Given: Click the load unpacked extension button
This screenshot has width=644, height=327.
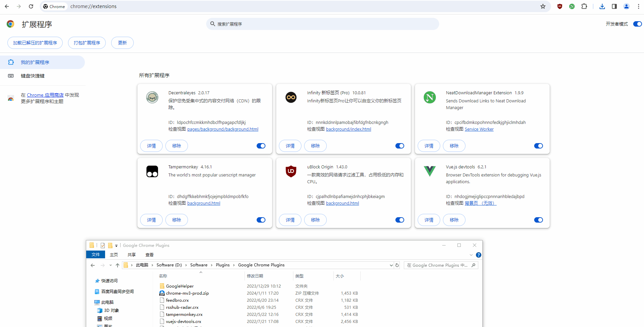Looking at the screenshot, I should click(35, 43).
